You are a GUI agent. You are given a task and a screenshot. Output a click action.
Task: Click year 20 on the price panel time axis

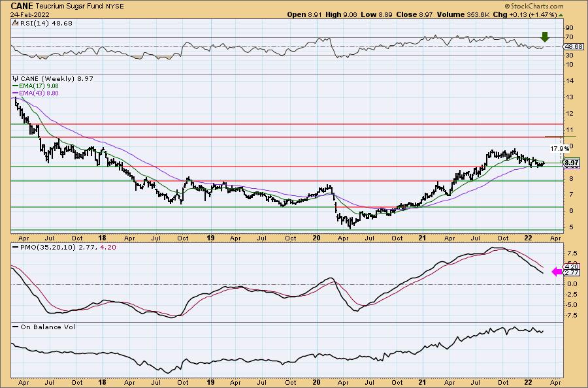point(316,238)
